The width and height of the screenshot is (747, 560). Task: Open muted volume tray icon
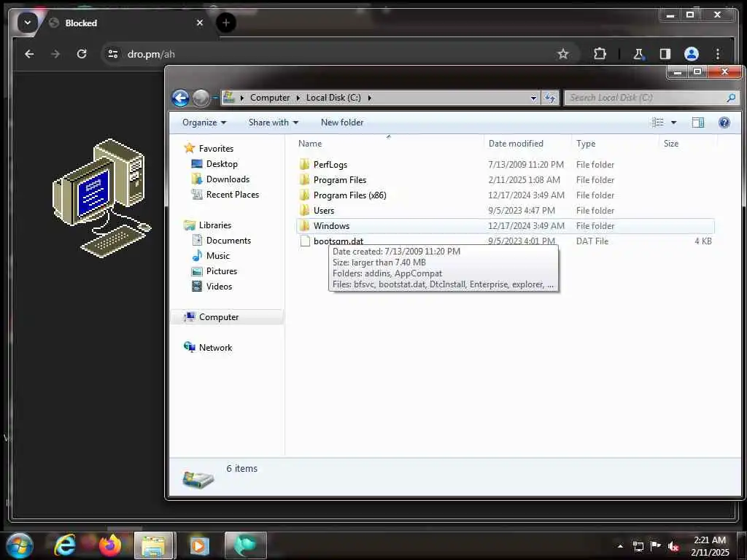click(673, 546)
